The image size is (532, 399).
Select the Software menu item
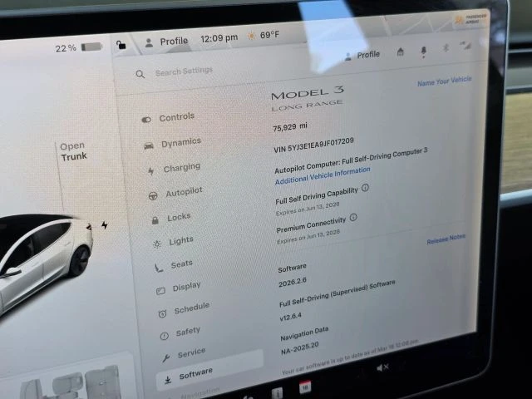[209, 371]
